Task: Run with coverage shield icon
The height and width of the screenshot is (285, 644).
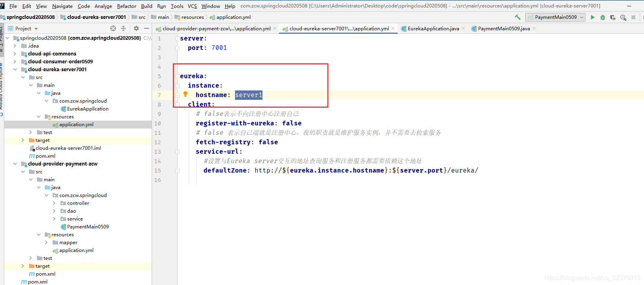Action: [613, 17]
